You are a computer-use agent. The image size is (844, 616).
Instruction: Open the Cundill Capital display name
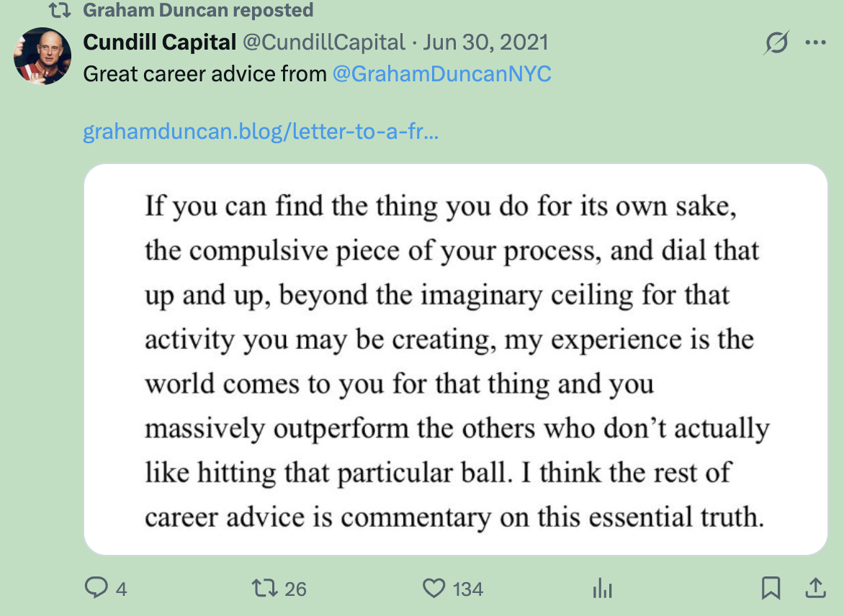click(160, 42)
